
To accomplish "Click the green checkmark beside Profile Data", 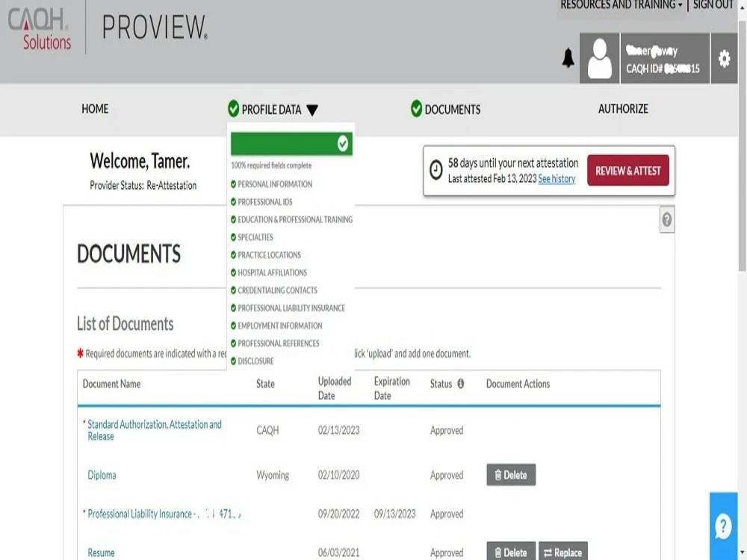I will (233, 109).
